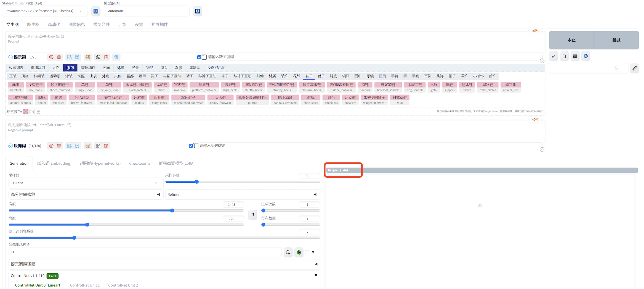Refresh the Stable Diffusion checkpoint list
The width and height of the screenshot is (644, 289).
[x=96, y=11]
